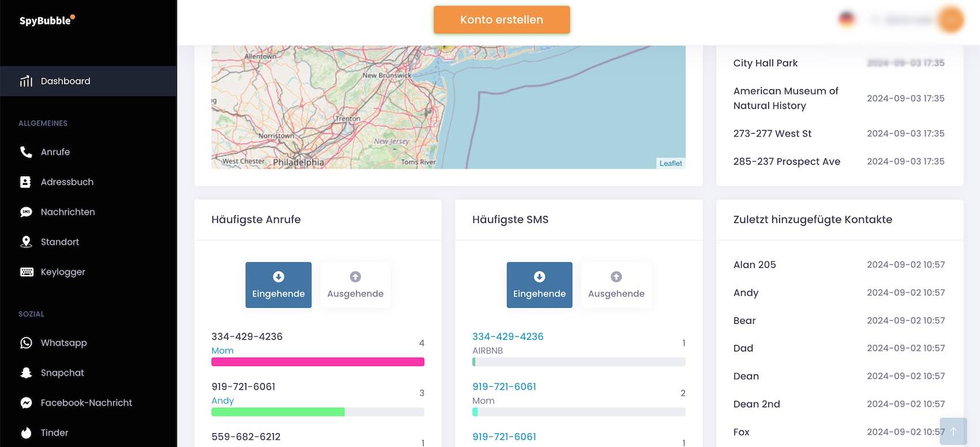
Task: Click down-arrow icon in calls Eingehende
Action: 278,277
